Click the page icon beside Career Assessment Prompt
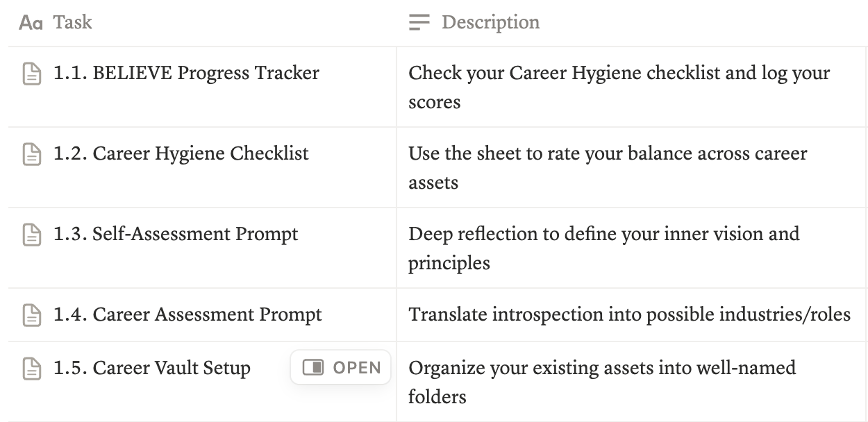This screenshot has width=868, height=422. (x=32, y=315)
